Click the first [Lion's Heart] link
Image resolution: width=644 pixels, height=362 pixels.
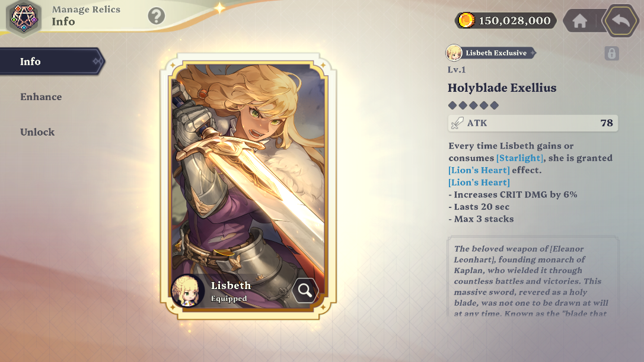(479, 170)
